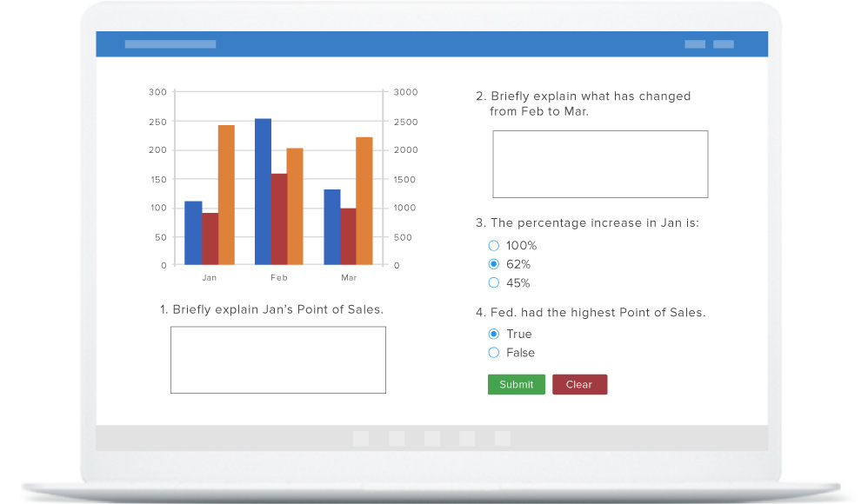Click Jan's orange bar on the chart
The image size is (868, 504).
pos(225,196)
